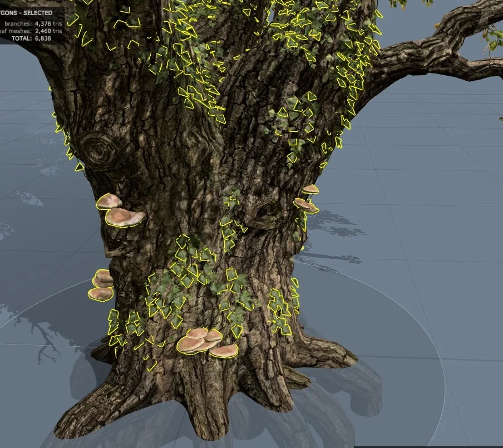Click the "6,838" total triangle count
503x448 pixels.
(x=43, y=38)
